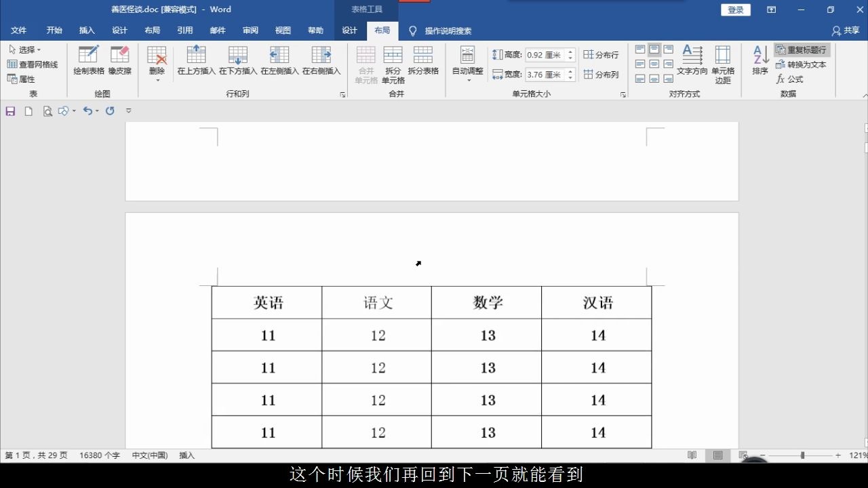Toggle 重复标题行 repeat header rows

click(802, 50)
